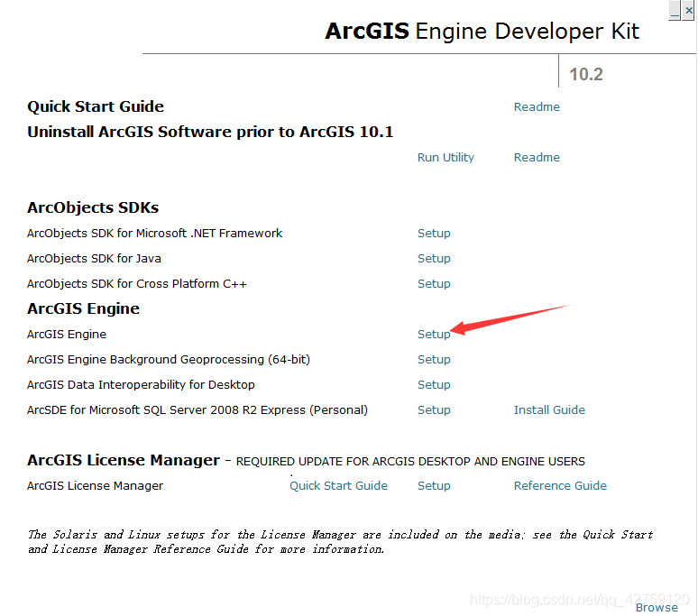Run Setup for ArcObjects SDK Cross Platform C++
Image resolution: width=698 pixels, height=616 pixels.
[434, 284]
